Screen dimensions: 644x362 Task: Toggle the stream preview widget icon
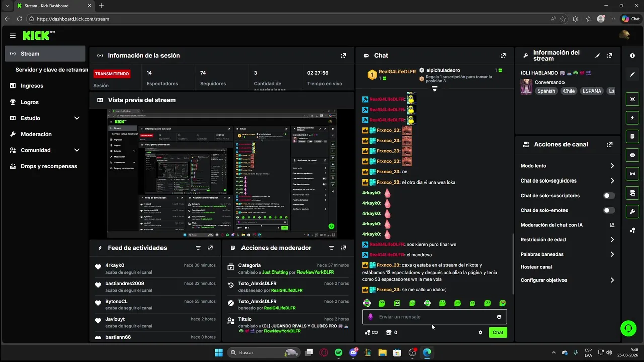[x=632, y=99]
